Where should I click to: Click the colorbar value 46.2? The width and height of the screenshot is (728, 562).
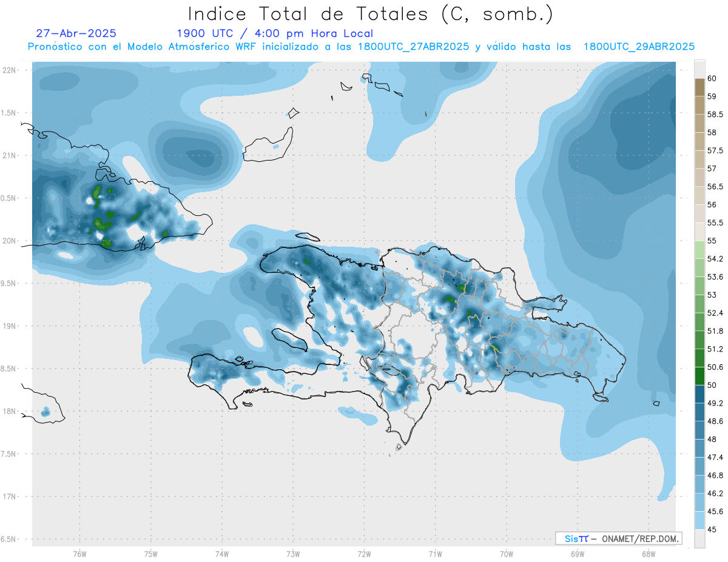click(715, 493)
